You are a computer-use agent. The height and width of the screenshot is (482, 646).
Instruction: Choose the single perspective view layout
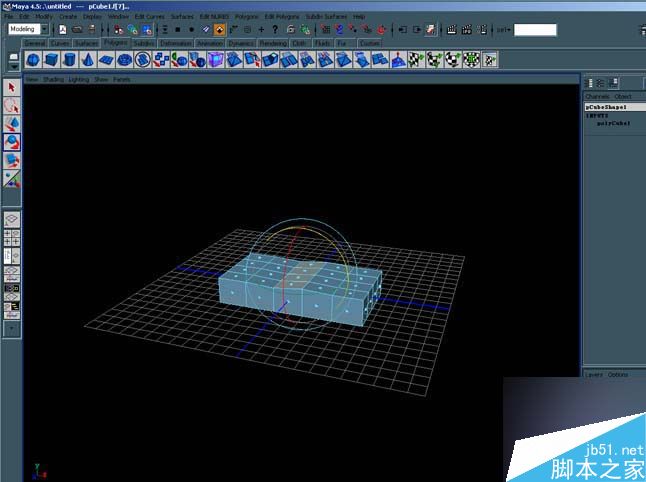12,220
